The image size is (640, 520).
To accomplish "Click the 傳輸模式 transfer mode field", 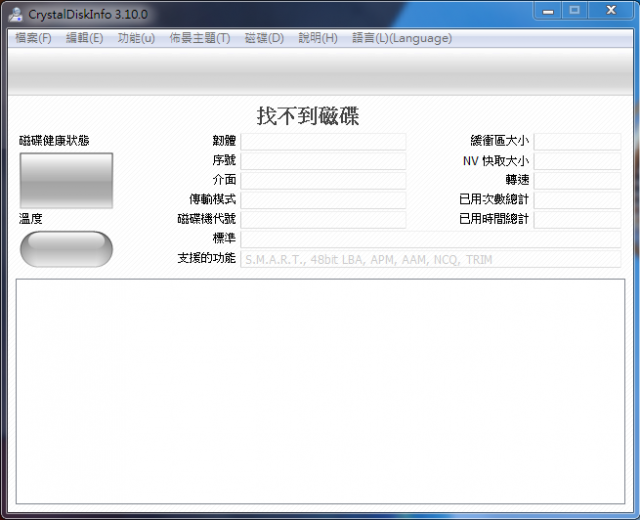I will (x=323, y=200).
